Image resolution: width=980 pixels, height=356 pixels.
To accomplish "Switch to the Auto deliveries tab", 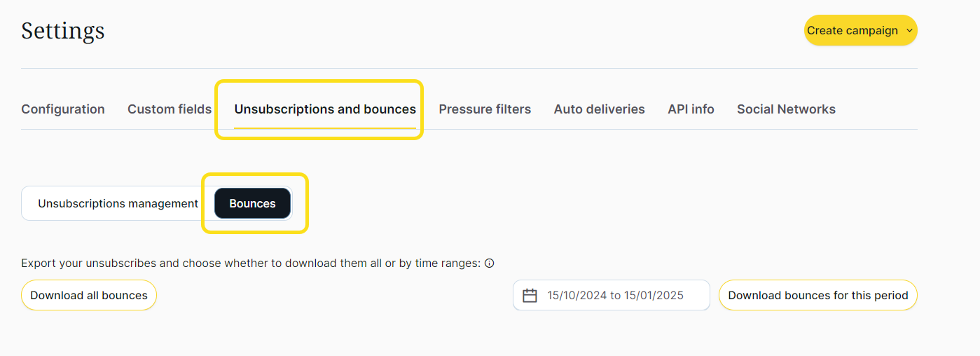I will click(x=599, y=109).
